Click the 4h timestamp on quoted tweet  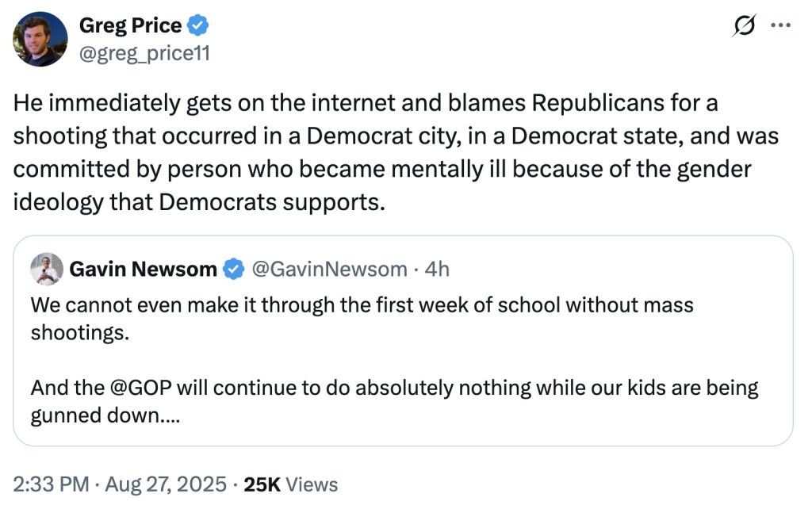click(437, 270)
